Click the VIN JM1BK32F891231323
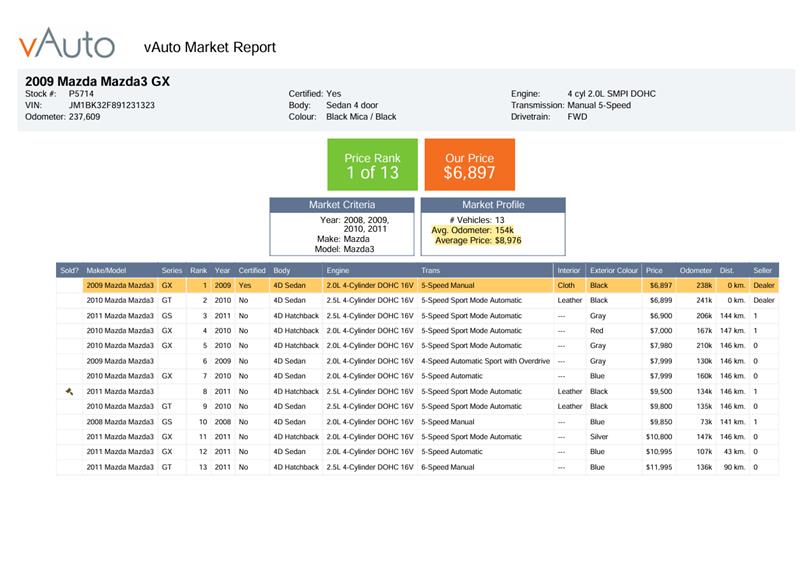Screen dimensions: 800x575 pos(112,105)
